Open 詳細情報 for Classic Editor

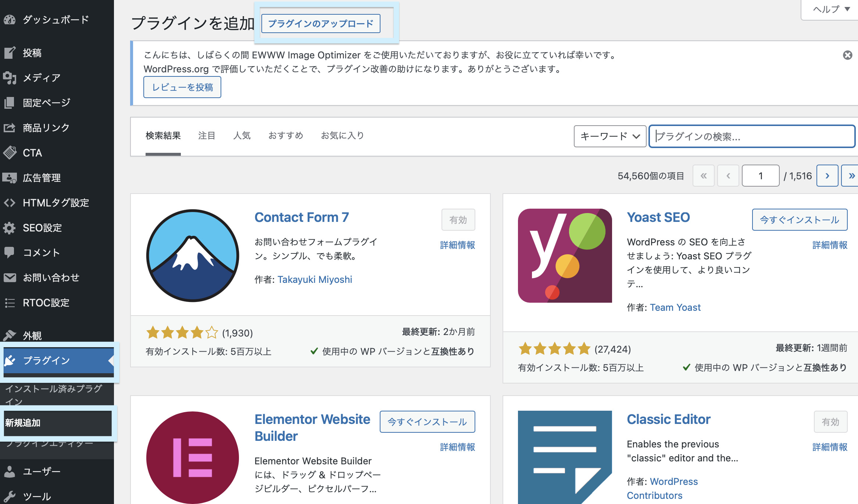point(830,447)
